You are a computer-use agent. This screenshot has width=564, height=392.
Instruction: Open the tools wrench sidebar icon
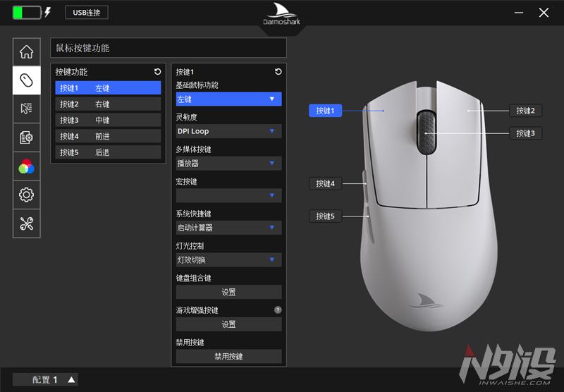27,223
